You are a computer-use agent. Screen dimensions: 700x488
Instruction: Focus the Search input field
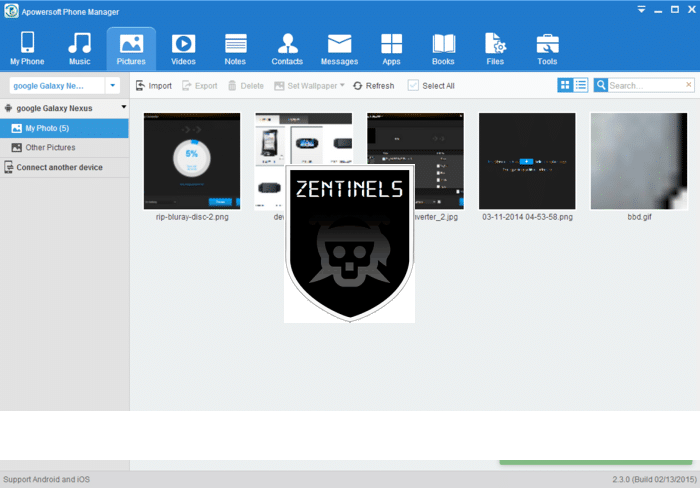click(x=646, y=85)
